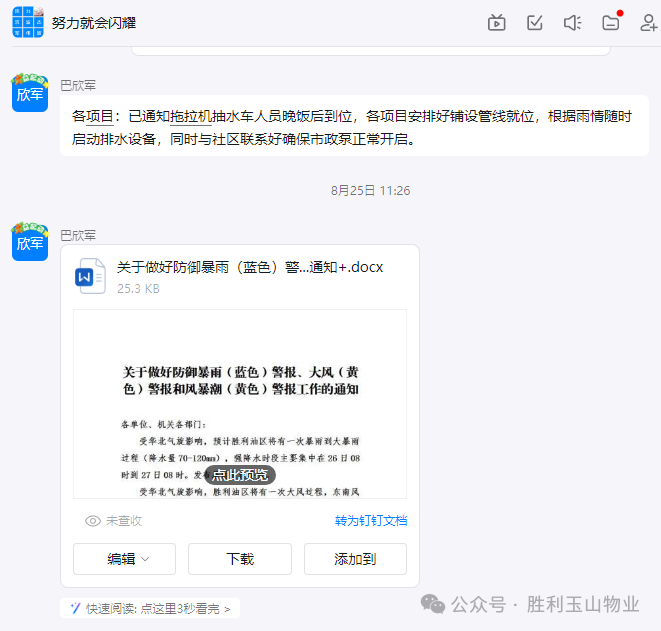Click the 下载 button
Viewport: 661px width, 631px height.
pos(240,559)
